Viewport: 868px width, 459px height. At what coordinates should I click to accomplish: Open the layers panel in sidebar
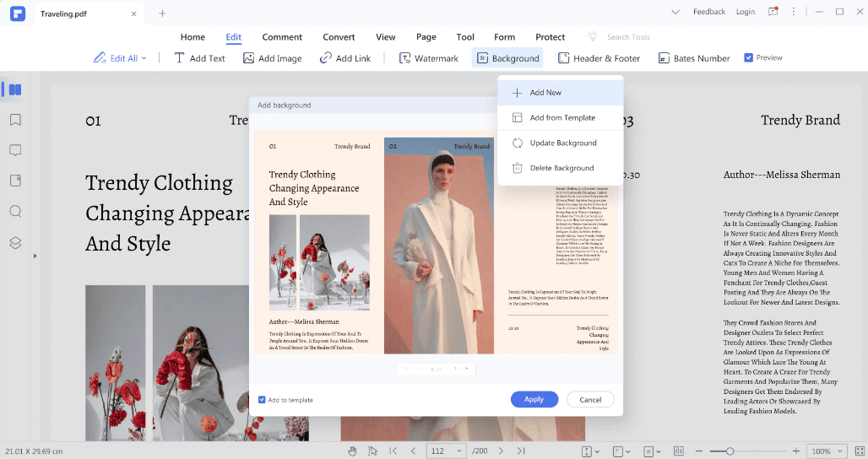[x=15, y=242]
